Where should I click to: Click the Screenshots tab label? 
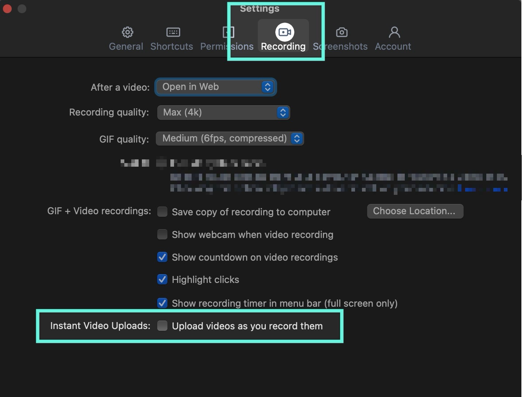pos(340,46)
